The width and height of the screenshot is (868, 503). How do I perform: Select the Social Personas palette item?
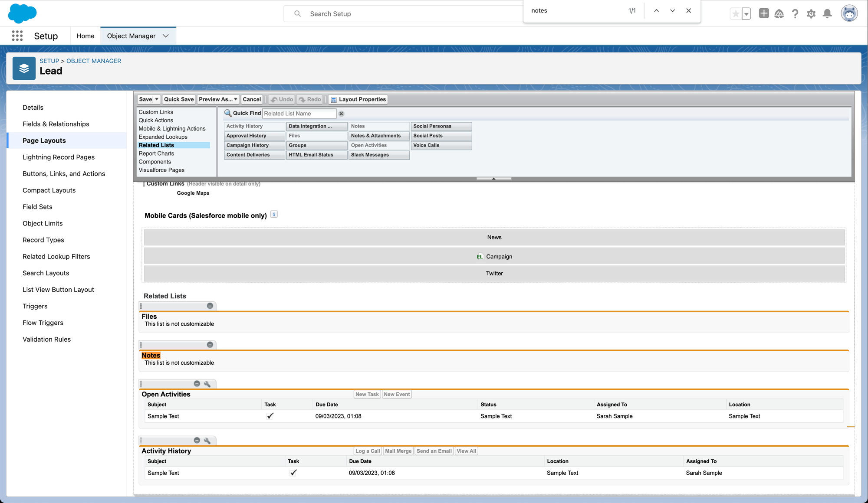tap(441, 126)
